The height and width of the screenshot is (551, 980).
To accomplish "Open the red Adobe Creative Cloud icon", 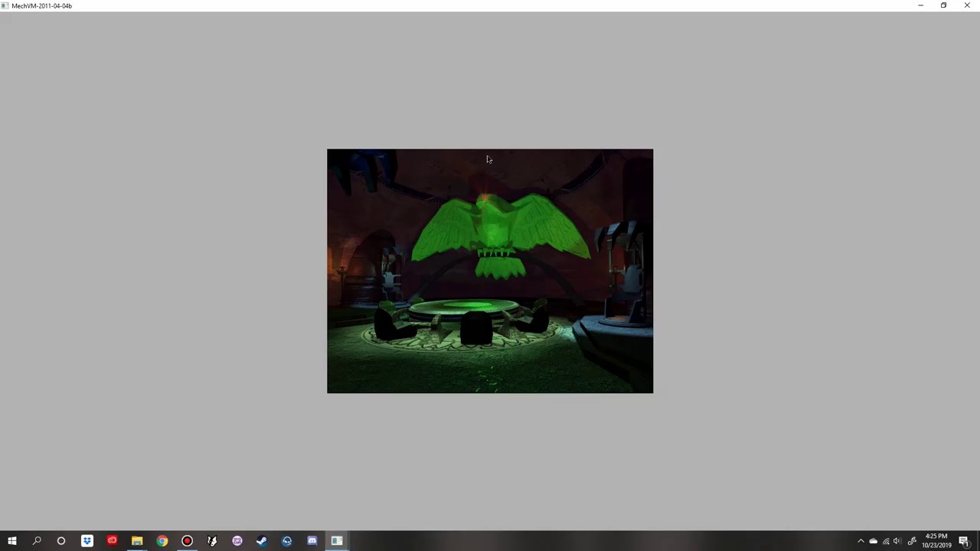I will (x=112, y=541).
